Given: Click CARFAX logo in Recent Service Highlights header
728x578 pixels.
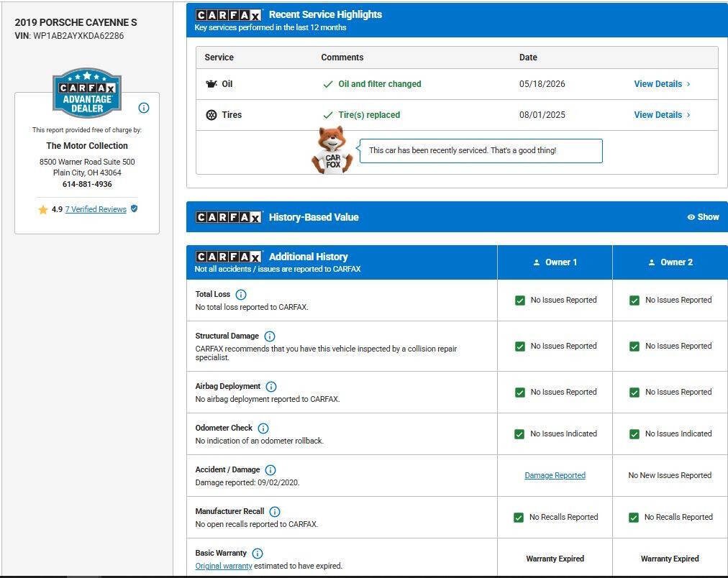Looking at the screenshot, I should (x=229, y=15).
